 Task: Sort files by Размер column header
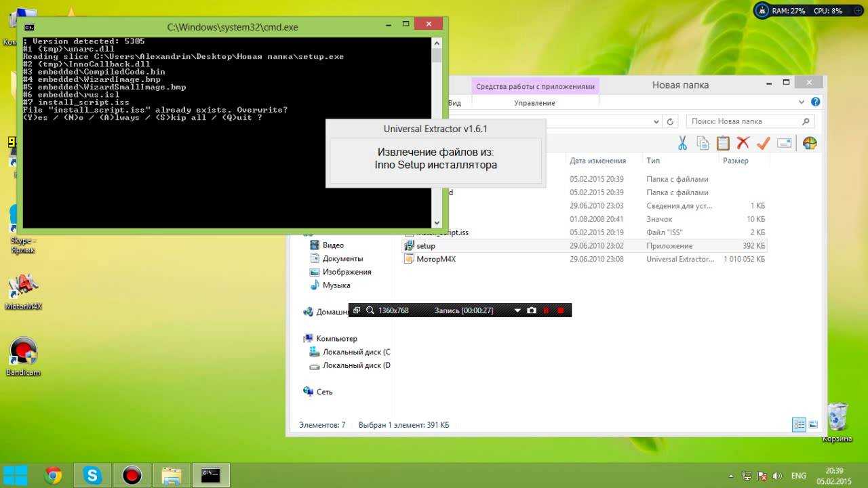click(736, 161)
